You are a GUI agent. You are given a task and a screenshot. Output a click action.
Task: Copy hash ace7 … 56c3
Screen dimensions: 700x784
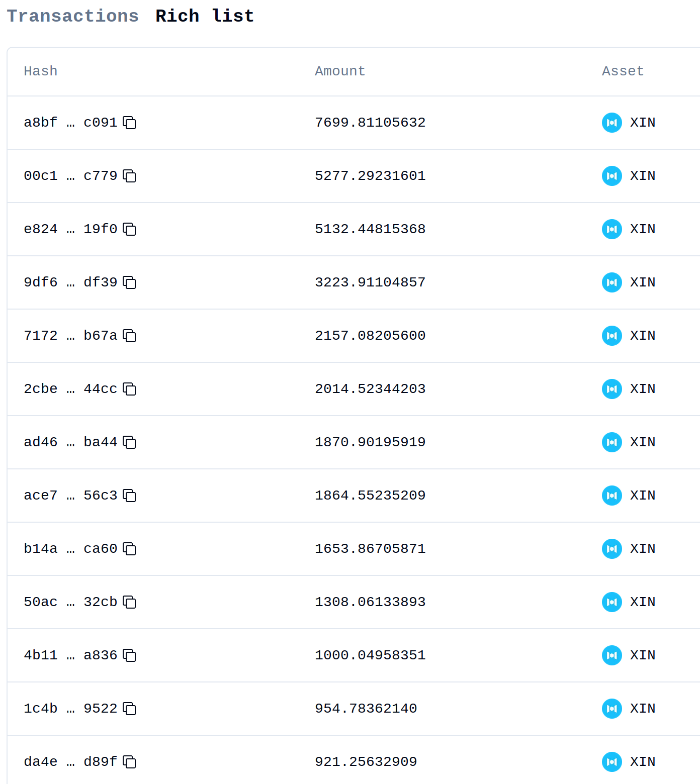[130, 496]
